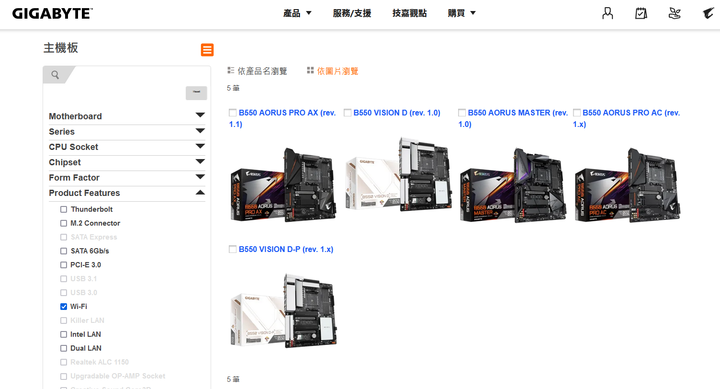The width and height of the screenshot is (720, 389).
Task: Collapse the Product Features section
Action: pos(127,193)
